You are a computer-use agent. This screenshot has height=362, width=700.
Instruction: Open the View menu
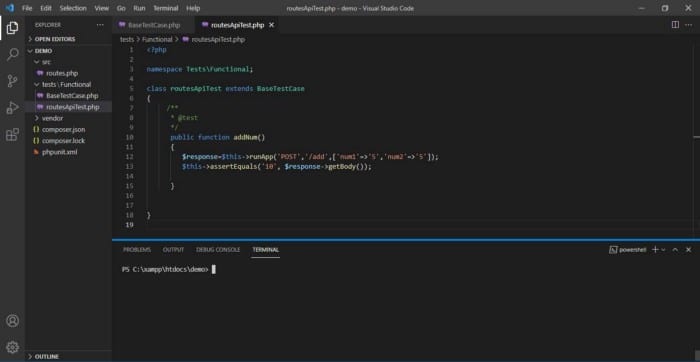tap(102, 8)
